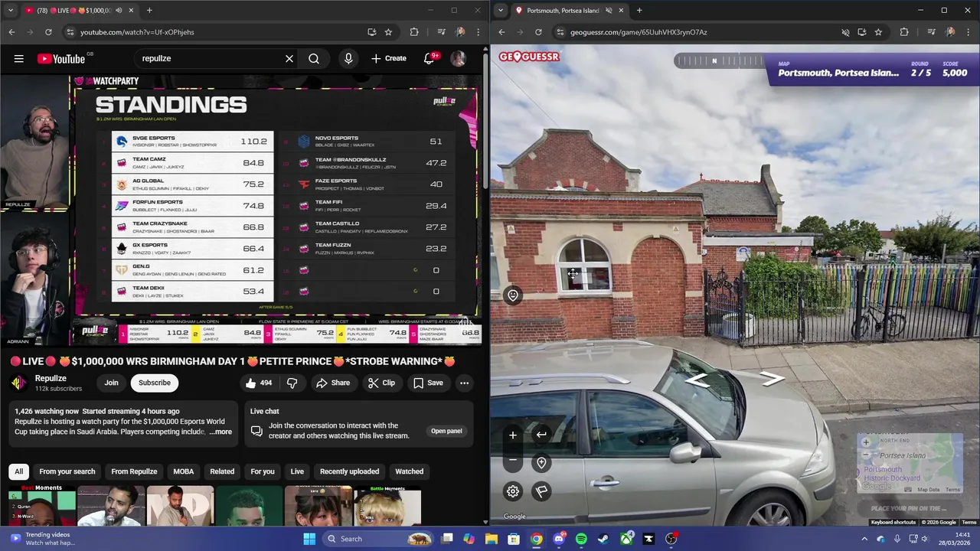Bookmark the YouTube page with the star
Image resolution: width=980 pixels, height=551 pixels.
(x=388, y=32)
